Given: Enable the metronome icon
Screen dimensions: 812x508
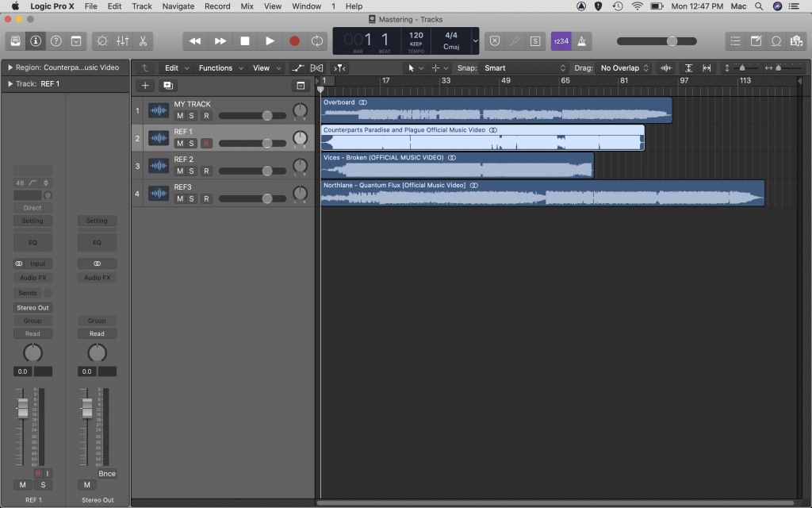Looking at the screenshot, I should 580,41.
